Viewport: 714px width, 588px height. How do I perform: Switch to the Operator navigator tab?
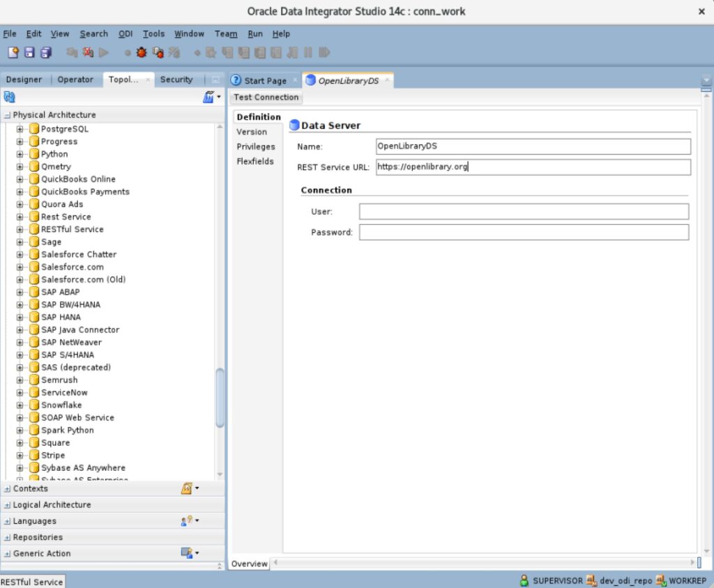pyautogui.click(x=75, y=79)
